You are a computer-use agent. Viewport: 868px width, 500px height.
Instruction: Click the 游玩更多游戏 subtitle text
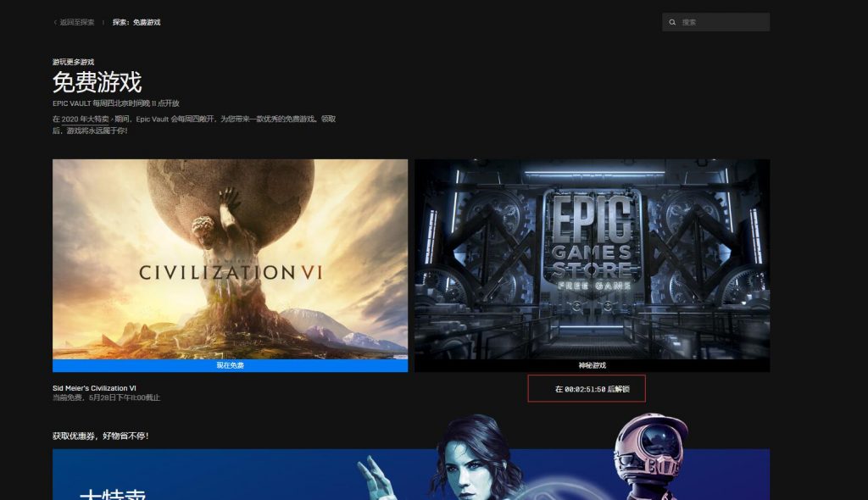click(x=73, y=62)
